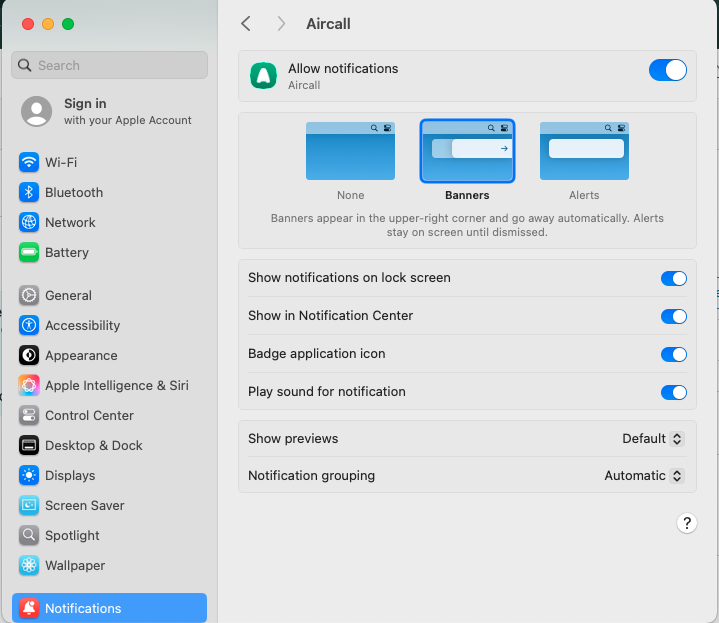This screenshot has height=623, width=719.
Task: Open Apple Intelligence & Siri icon
Action: 29,385
